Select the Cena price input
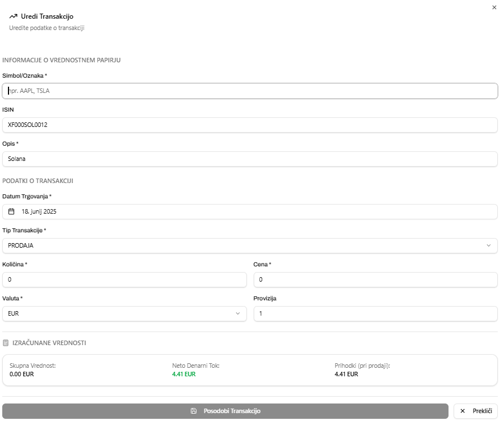Viewport: 504px width, 429px height. point(375,279)
